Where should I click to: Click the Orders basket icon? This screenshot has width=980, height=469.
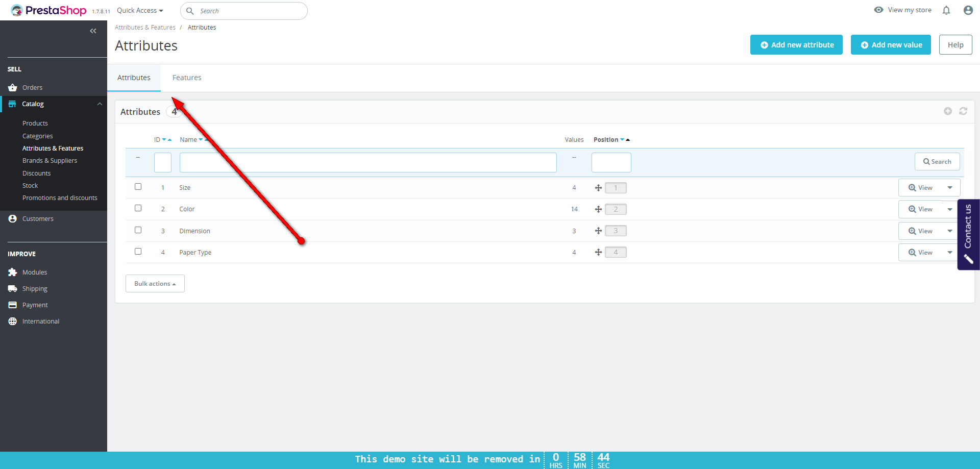tap(13, 88)
